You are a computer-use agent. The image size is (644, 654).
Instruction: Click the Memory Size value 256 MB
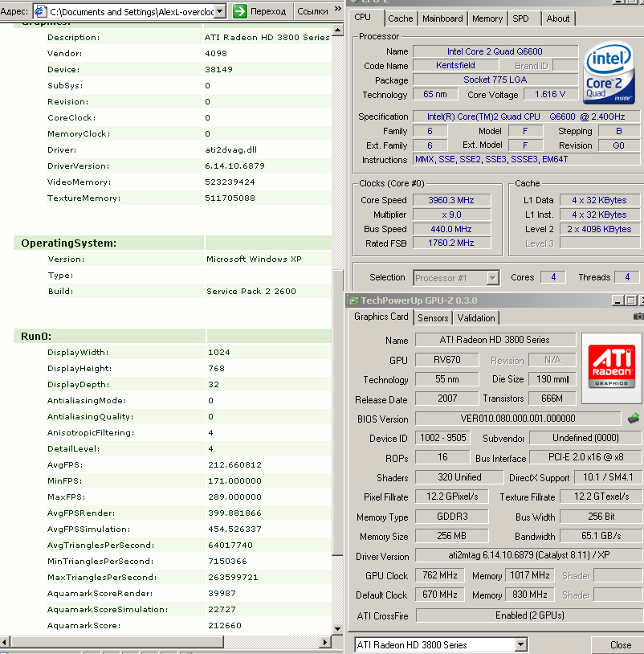(451, 536)
